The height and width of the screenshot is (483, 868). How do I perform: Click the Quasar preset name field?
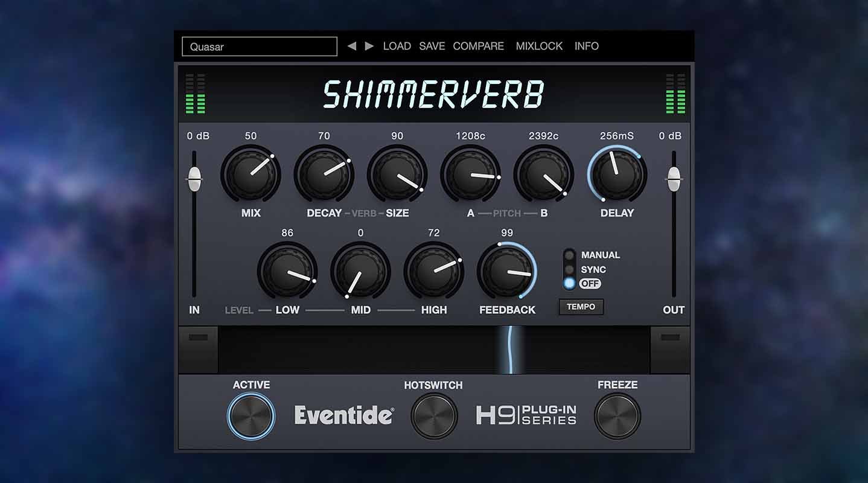click(260, 46)
